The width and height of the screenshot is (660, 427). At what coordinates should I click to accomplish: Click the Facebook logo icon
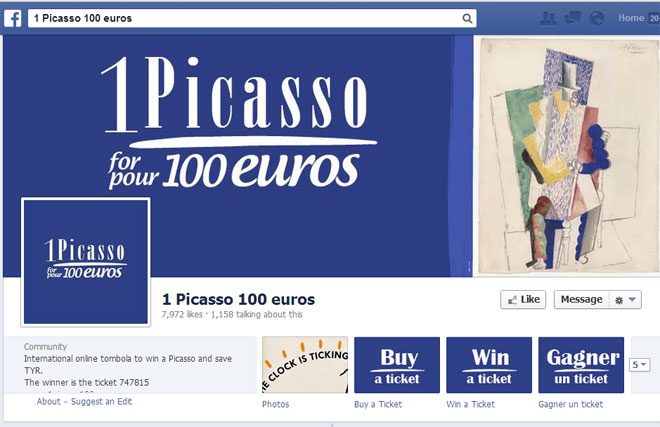[13, 19]
